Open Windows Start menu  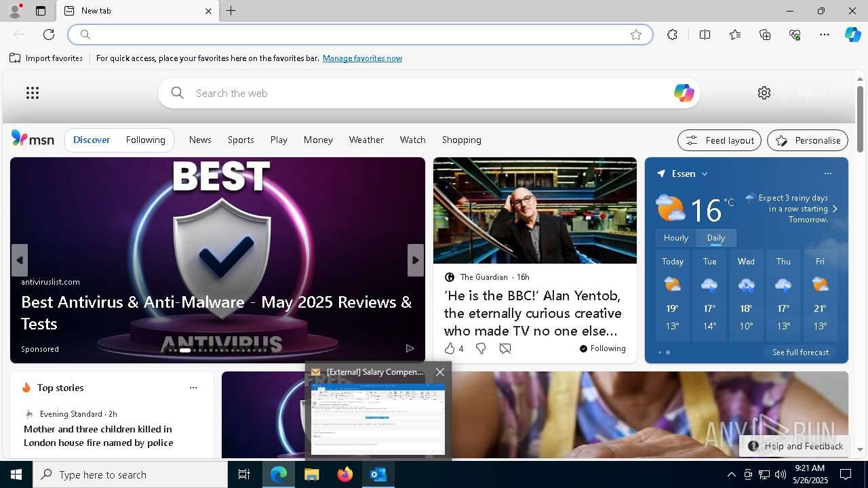click(x=16, y=474)
